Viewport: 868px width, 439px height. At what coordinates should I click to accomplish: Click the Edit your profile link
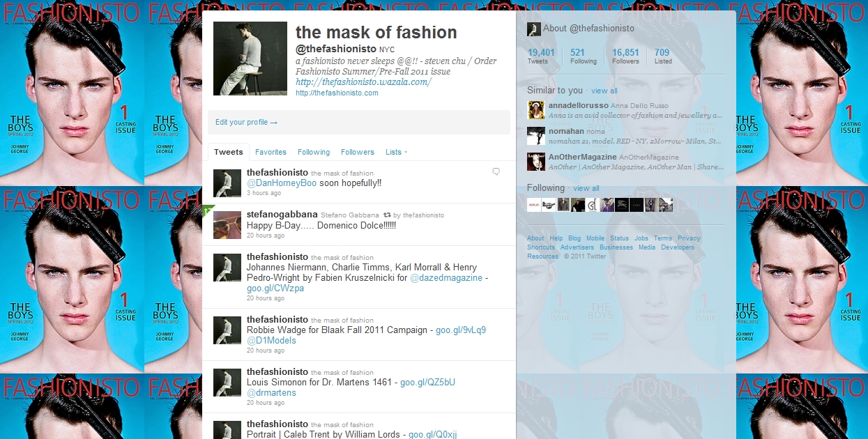click(x=246, y=122)
